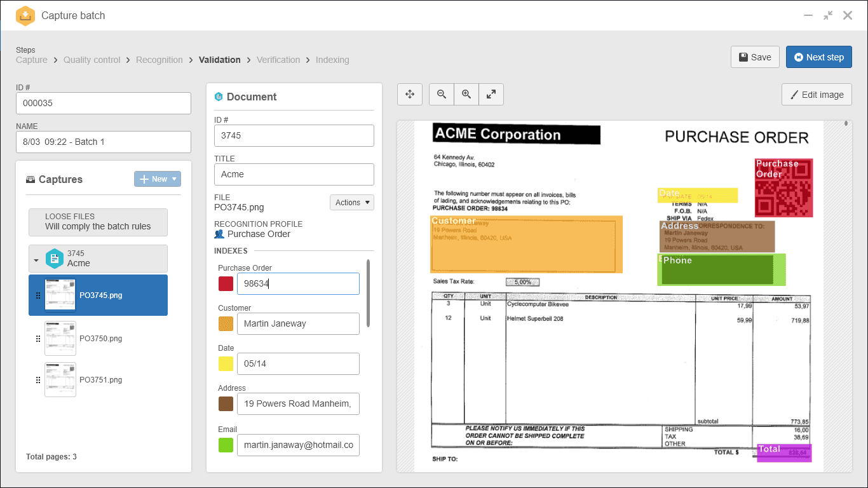
Task: Click the pan/move image tool icon
Action: coord(410,94)
